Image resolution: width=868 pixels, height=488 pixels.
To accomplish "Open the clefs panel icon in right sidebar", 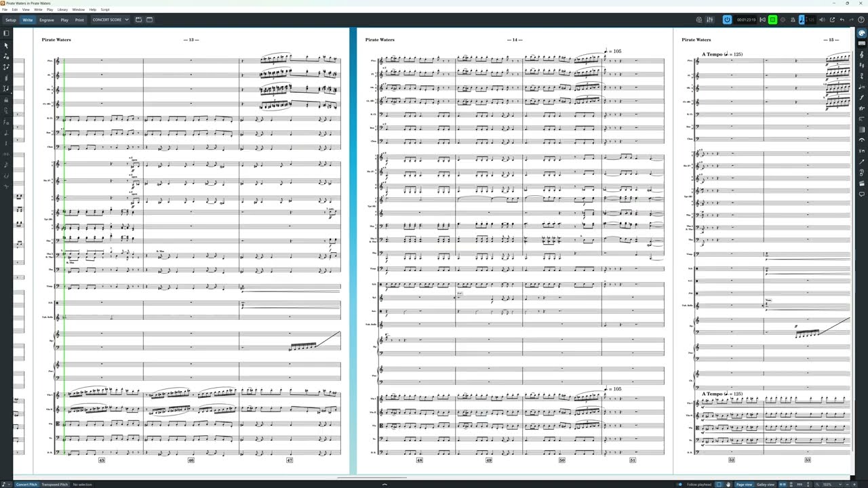I will click(x=862, y=55).
